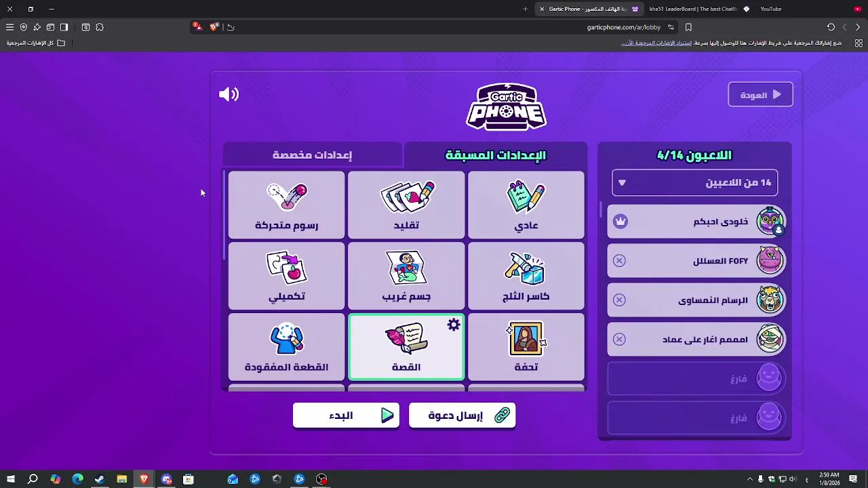The image size is (868, 488).
Task: Open a new browser tab
Action: tap(525, 9)
